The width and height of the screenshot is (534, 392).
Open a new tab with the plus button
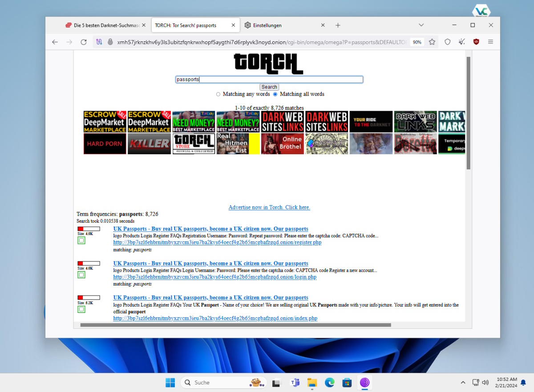coord(338,25)
